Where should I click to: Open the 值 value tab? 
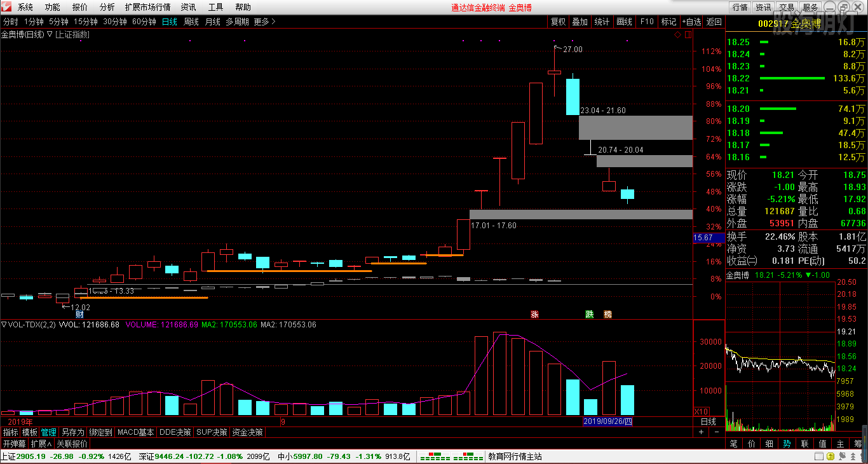point(823,444)
